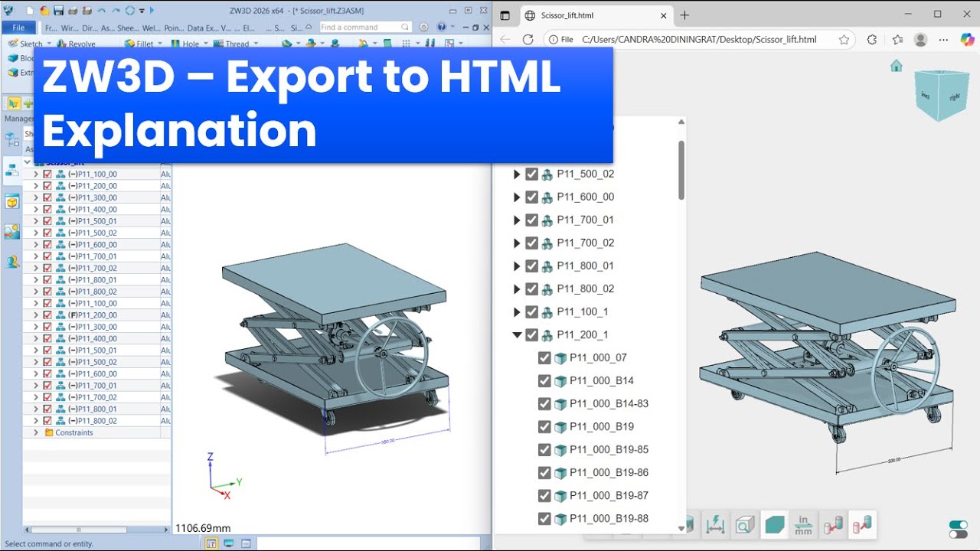
Task: Select shaded display mode in HTML viewer
Action: click(775, 524)
